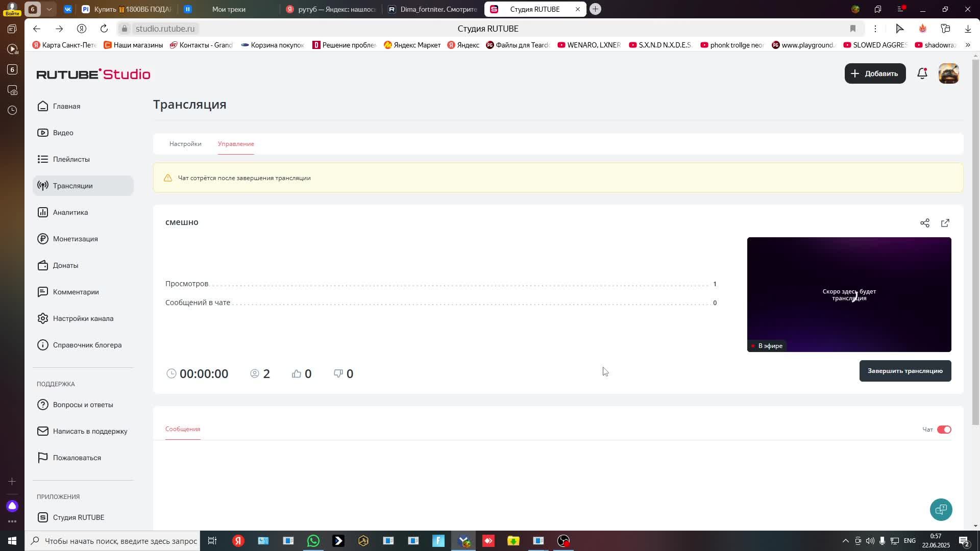Click the page vertical scrollbar
Viewport: 980px width, 551px height.
tap(975, 242)
